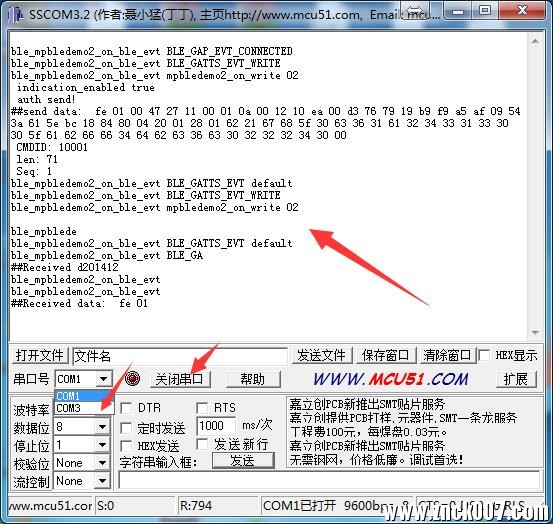Enable the 定时发送 checkbox
The image size is (553, 524).
(126, 428)
